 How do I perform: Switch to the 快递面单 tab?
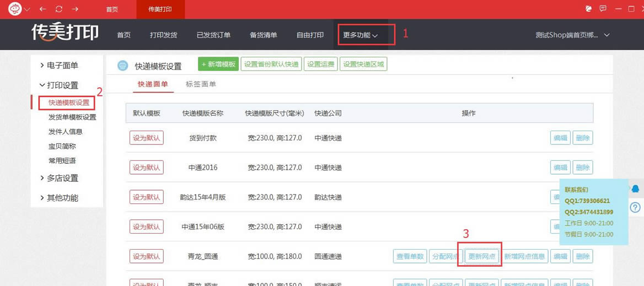pyautogui.click(x=153, y=84)
